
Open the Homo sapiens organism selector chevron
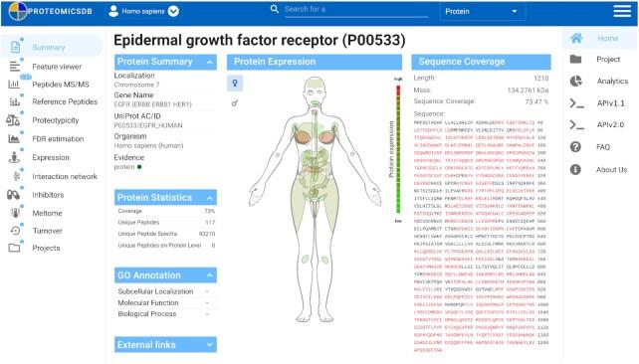[173, 11]
